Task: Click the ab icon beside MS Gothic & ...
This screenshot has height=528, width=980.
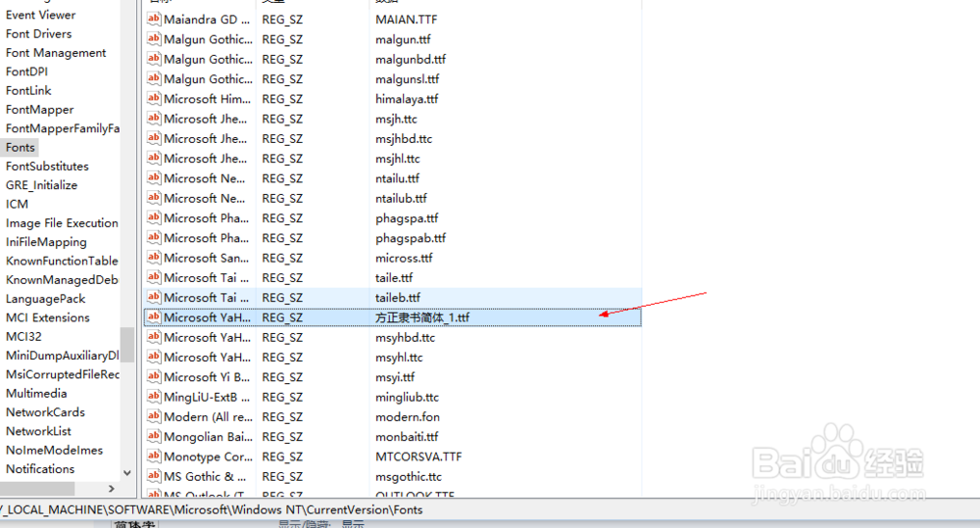Action: 154,476
